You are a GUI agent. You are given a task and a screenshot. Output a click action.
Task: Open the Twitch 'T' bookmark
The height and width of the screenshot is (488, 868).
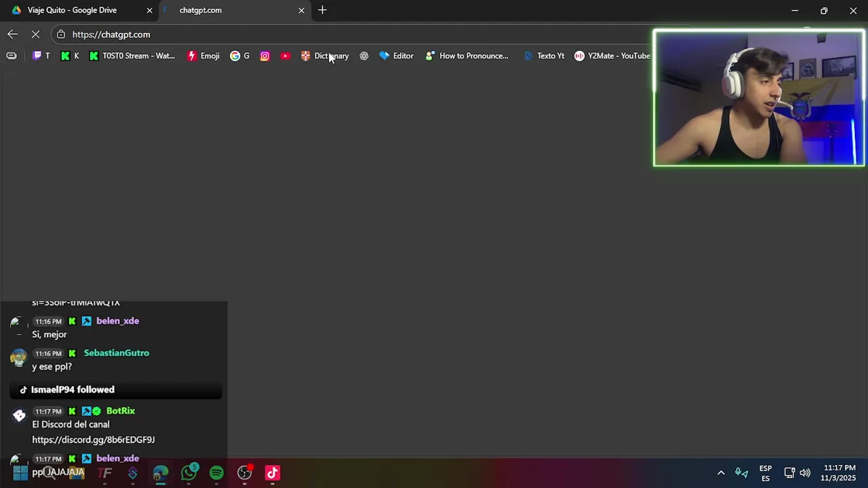41,56
